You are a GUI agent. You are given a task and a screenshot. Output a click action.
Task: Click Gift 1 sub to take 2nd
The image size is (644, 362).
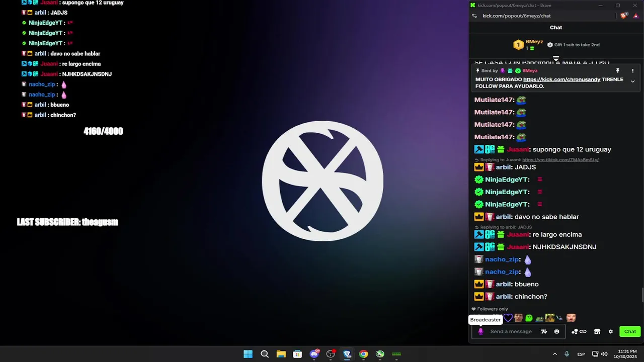click(x=573, y=45)
